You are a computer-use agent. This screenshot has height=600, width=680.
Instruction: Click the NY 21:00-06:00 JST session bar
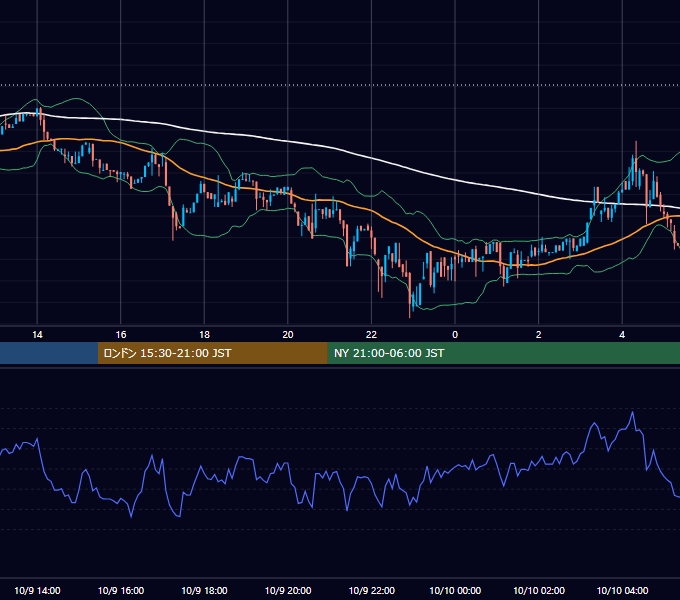pos(503,353)
